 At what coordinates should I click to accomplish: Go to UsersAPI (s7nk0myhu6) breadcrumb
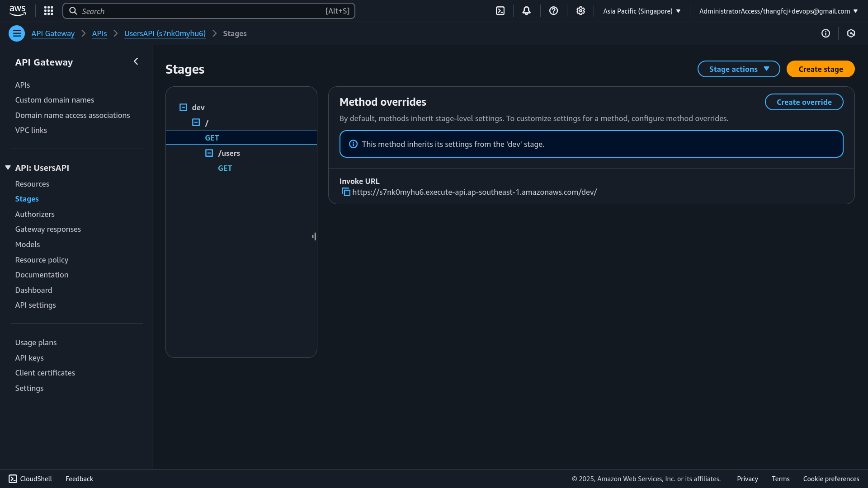165,33
